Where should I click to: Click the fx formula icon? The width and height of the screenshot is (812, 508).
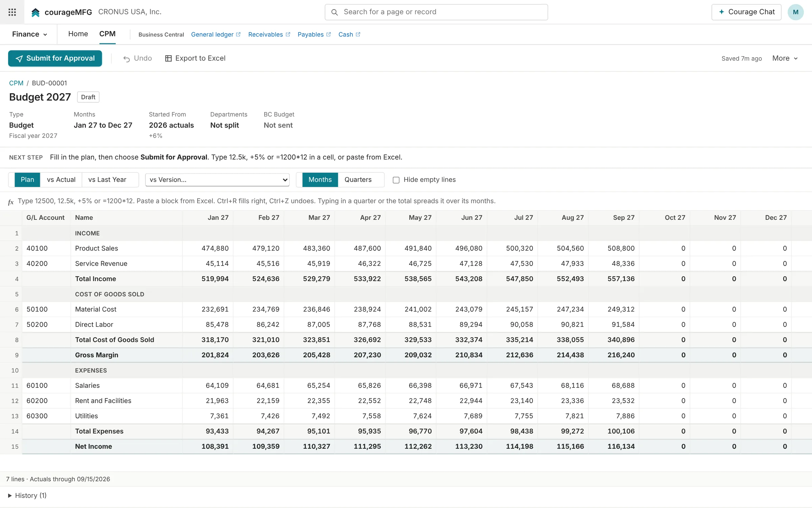tap(11, 202)
